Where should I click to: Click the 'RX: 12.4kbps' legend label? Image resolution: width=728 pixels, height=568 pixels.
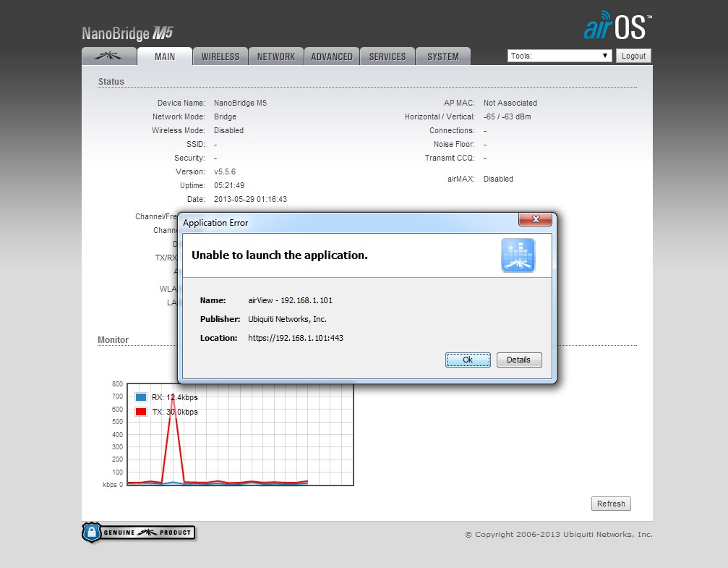click(x=174, y=397)
